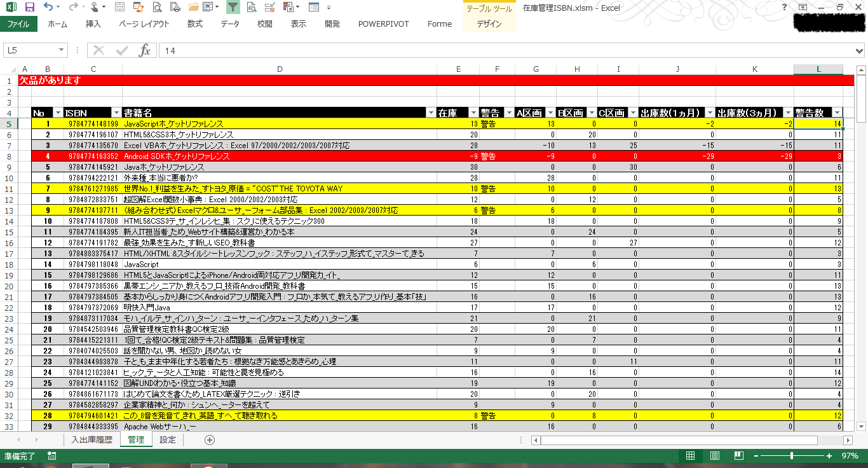Open the 在庫 column filter dropdown

(472, 113)
